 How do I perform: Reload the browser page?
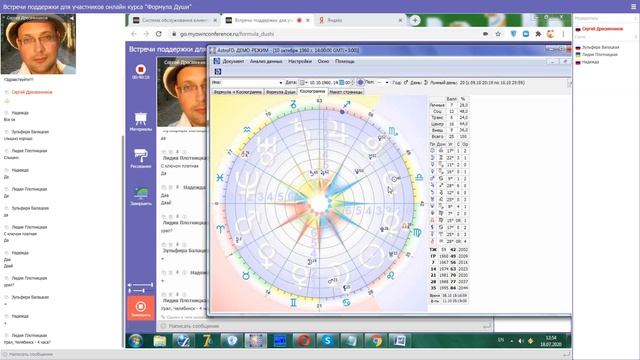point(159,34)
